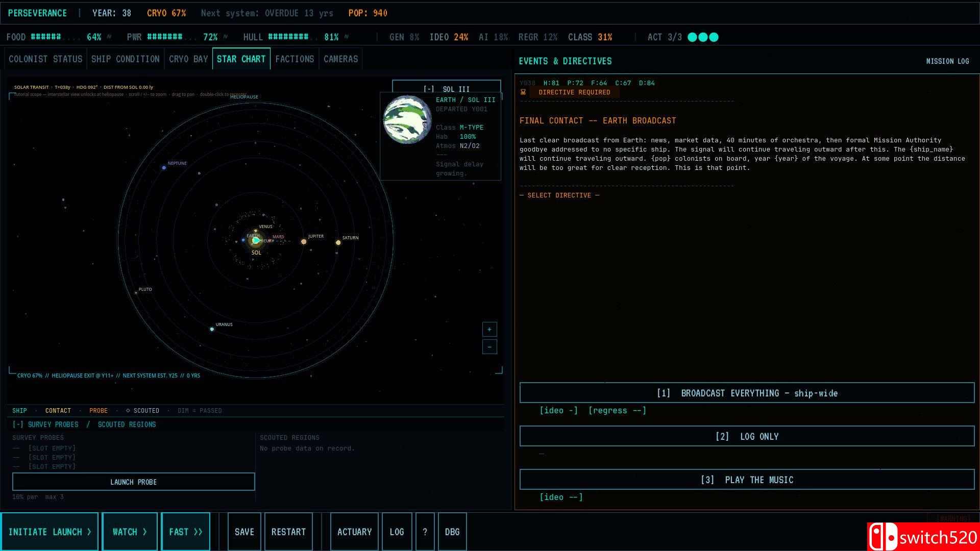Click the first empty survey probe slot
This screenshot has width=980, height=551.
point(44,448)
